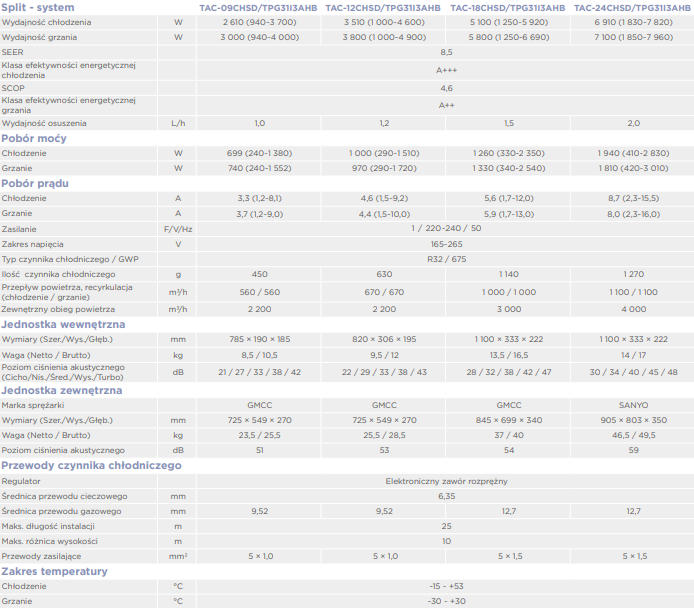
Task: Select outdoor weight '46,5 / 49,5'
Action: click(633, 435)
